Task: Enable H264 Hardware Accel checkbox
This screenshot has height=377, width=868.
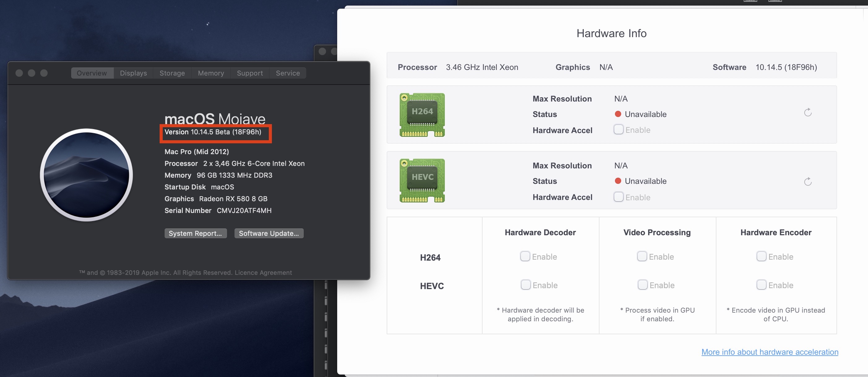Action: pyautogui.click(x=618, y=129)
